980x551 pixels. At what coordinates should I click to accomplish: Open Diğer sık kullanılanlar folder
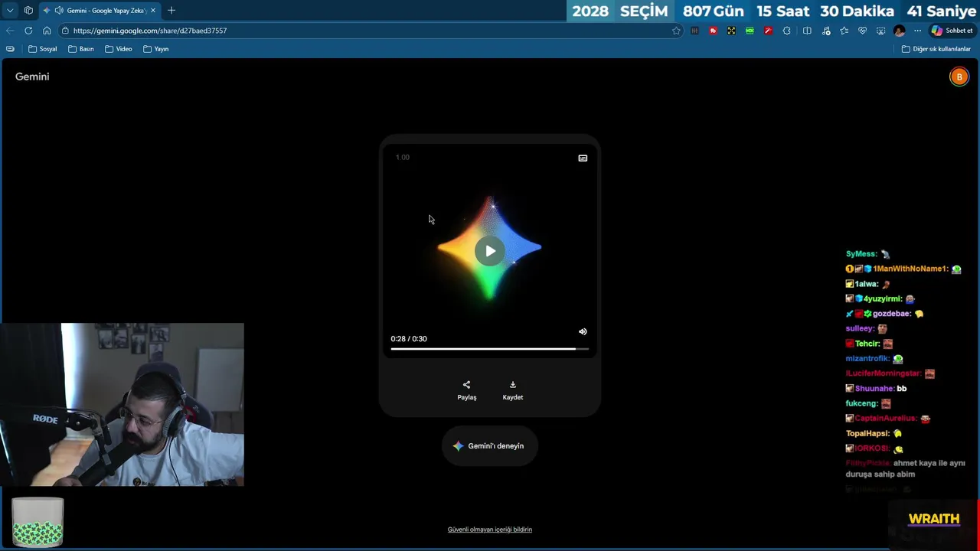click(x=936, y=49)
